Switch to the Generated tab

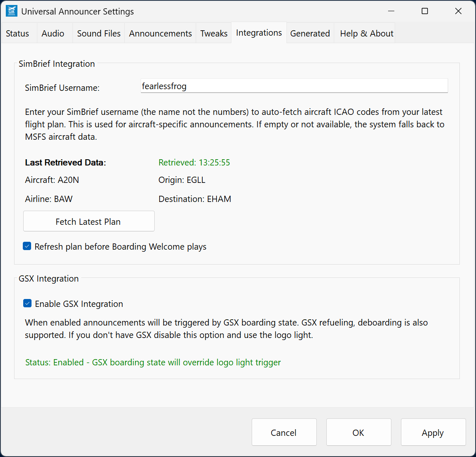pyautogui.click(x=310, y=34)
